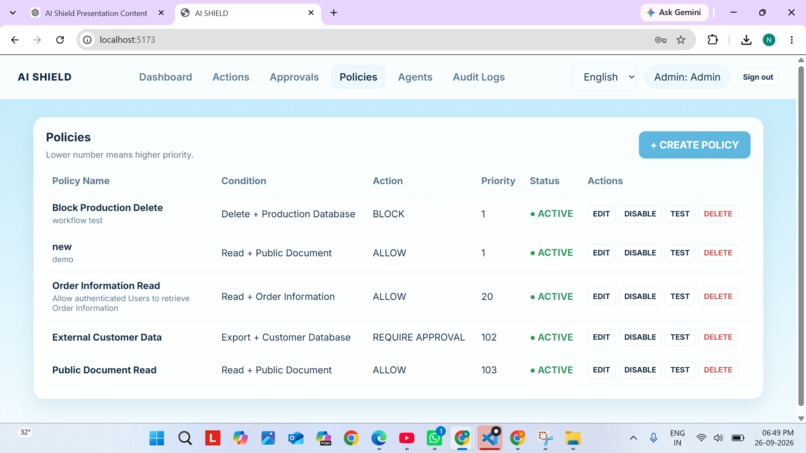Disable Public Document Read policy
The width and height of the screenshot is (806, 453).
640,370
